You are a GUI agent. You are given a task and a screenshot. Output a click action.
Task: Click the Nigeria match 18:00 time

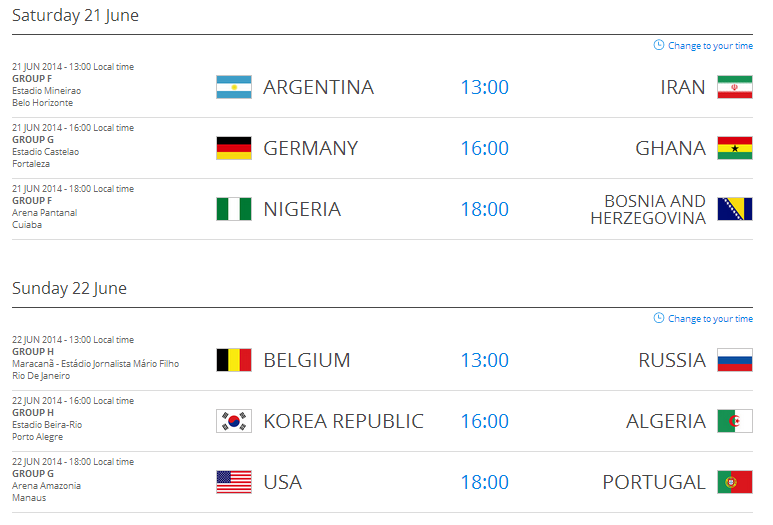485,210
